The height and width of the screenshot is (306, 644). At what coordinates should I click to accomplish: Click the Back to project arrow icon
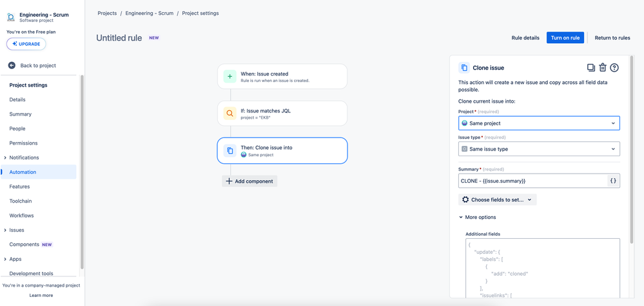click(x=12, y=65)
